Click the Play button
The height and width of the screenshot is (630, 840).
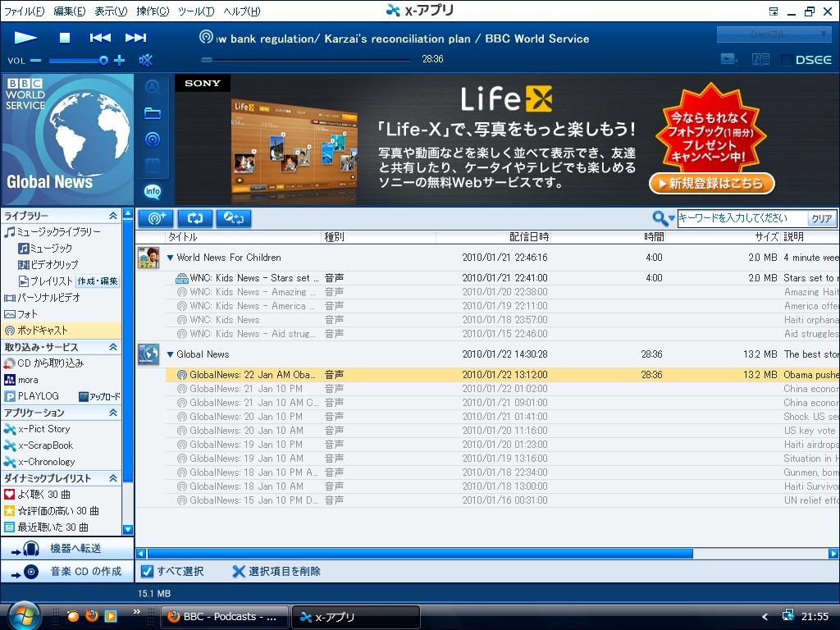(x=25, y=38)
